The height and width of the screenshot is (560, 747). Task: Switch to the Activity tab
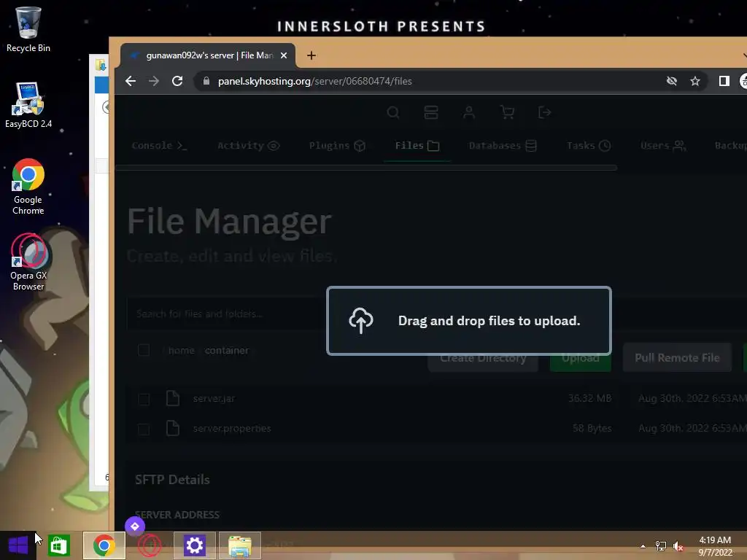click(248, 146)
